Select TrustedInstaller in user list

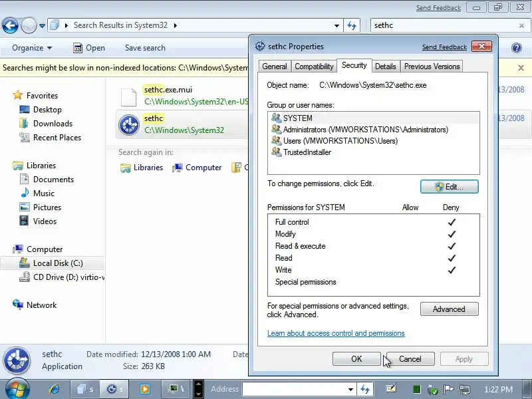373,152
